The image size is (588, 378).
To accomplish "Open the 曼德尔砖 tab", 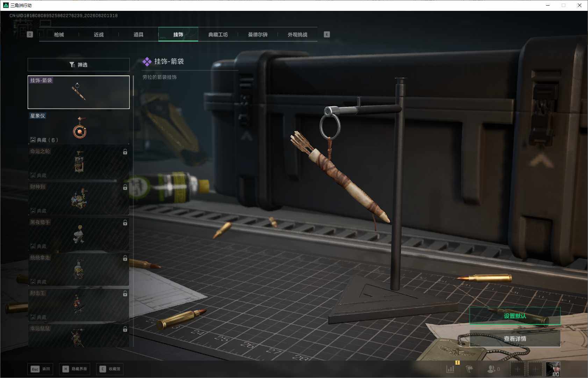I will tap(258, 35).
